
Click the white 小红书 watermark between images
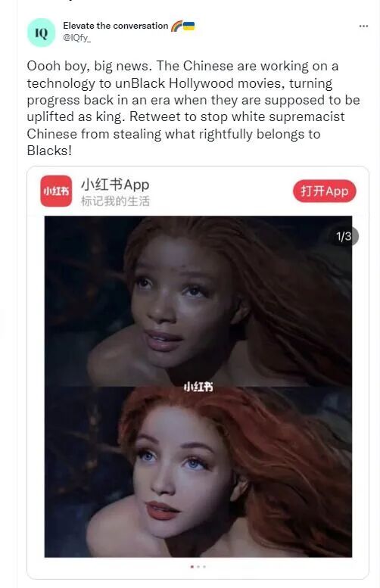pyautogui.click(x=198, y=387)
